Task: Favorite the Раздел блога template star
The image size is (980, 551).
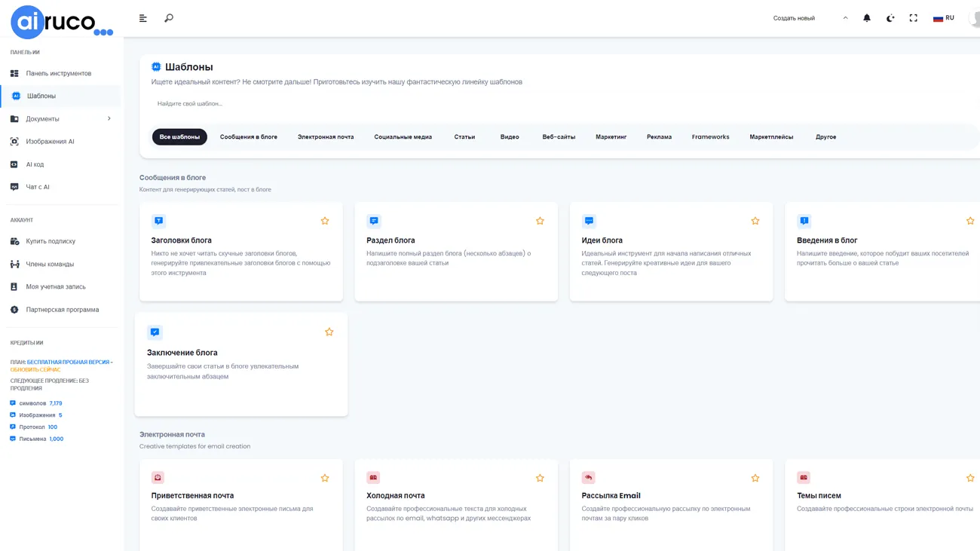Action: [540, 221]
